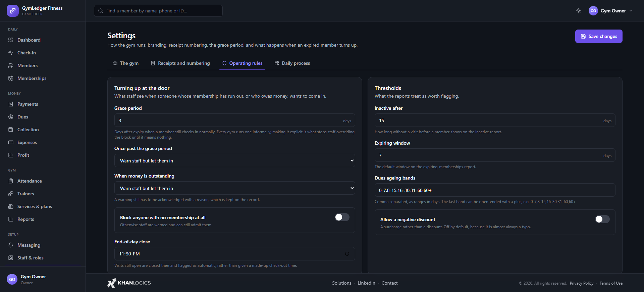This screenshot has width=644, height=292.
Task: Open Payments receipt icon
Action: [x=11, y=104]
